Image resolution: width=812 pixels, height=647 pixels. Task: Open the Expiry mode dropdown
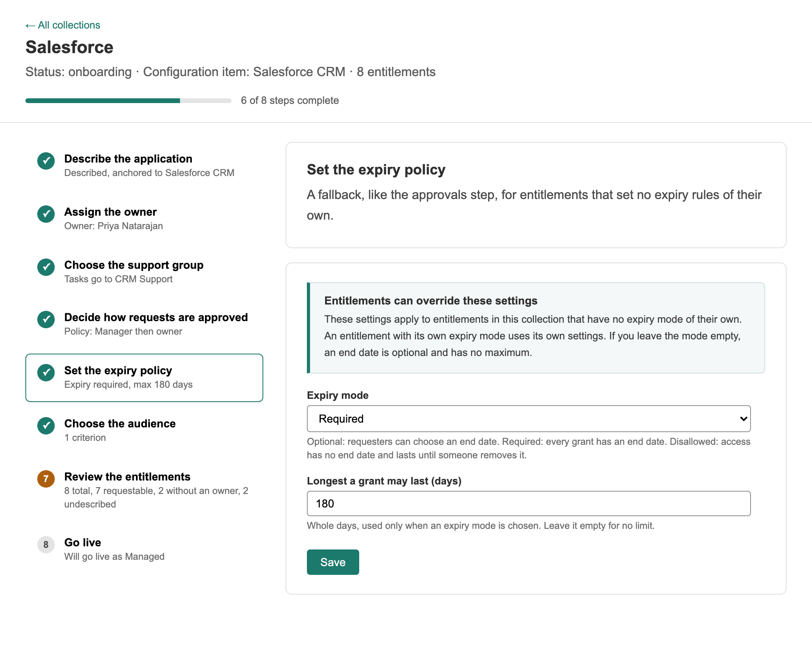529,419
